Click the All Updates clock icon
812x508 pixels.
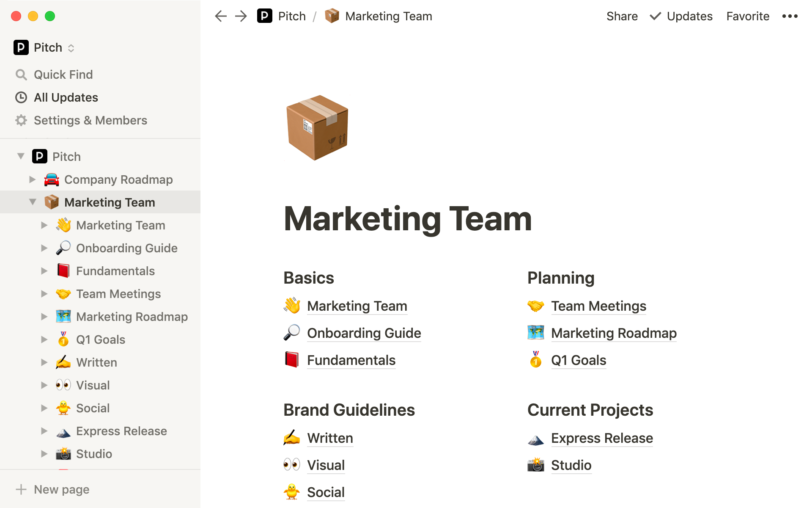[21, 98]
